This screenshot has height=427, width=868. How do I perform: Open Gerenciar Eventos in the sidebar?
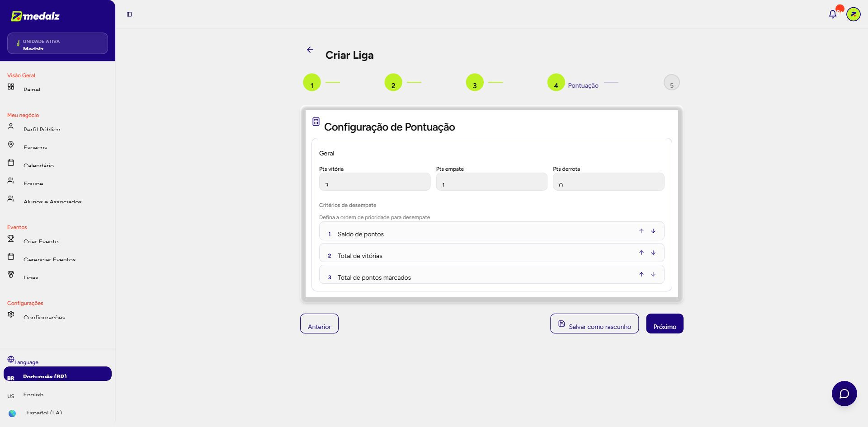coord(57,257)
